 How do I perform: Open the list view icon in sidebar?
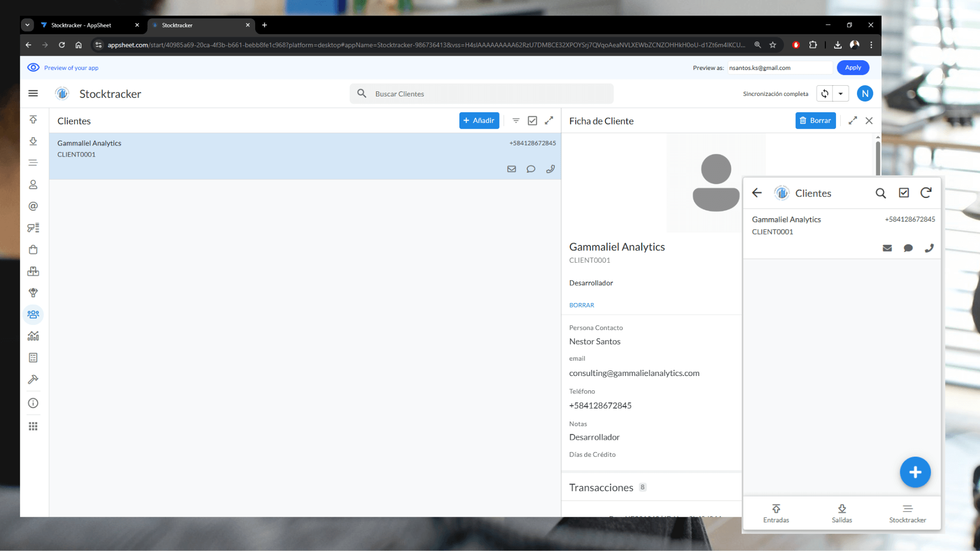click(33, 163)
